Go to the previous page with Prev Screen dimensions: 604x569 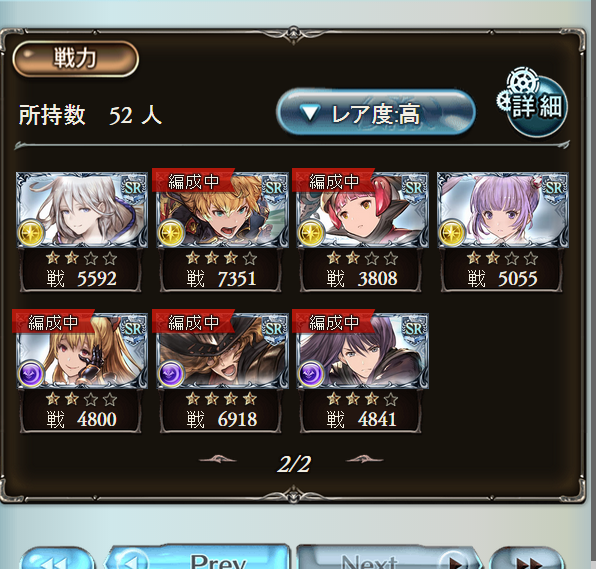(197, 557)
